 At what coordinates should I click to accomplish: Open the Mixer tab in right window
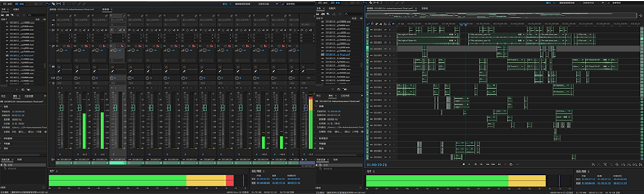tap(425, 9)
